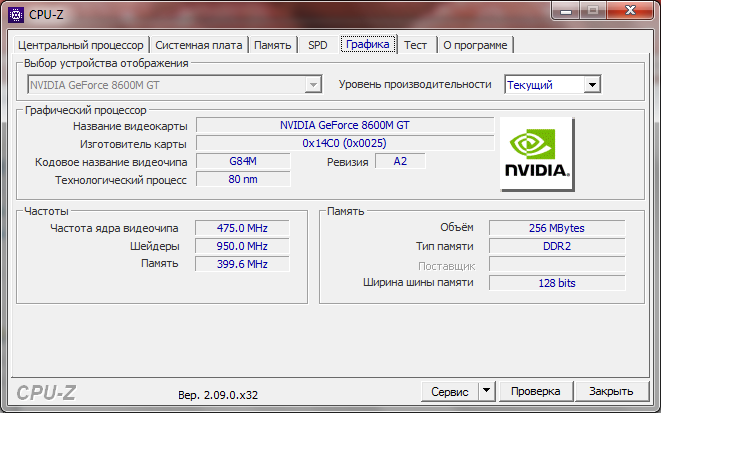744x454 pixels.
Task: Open the Память tab
Action: pyautogui.click(x=272, y=45)
